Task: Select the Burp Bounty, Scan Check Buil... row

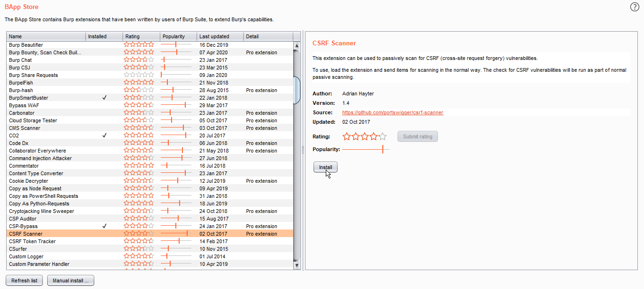Action: click(150, 52)
